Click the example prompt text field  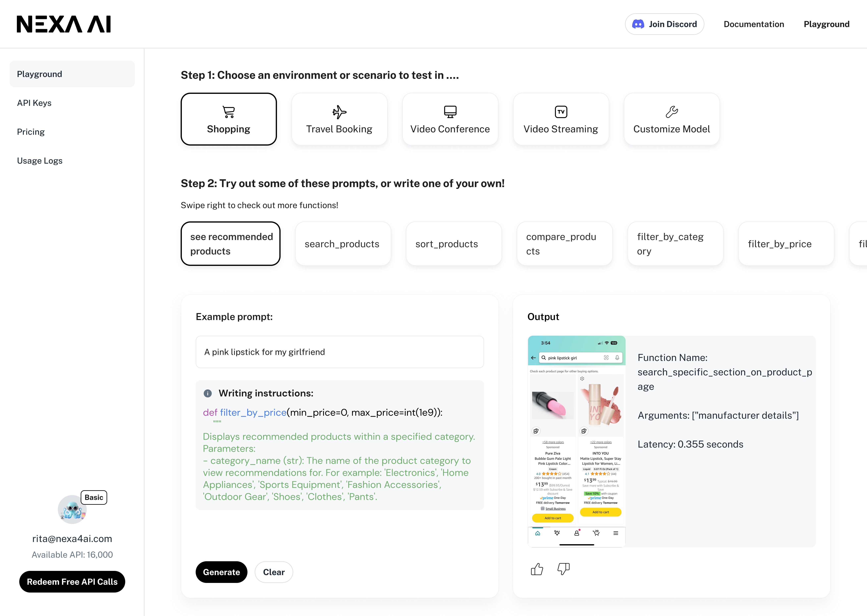(x=339, y=352)
